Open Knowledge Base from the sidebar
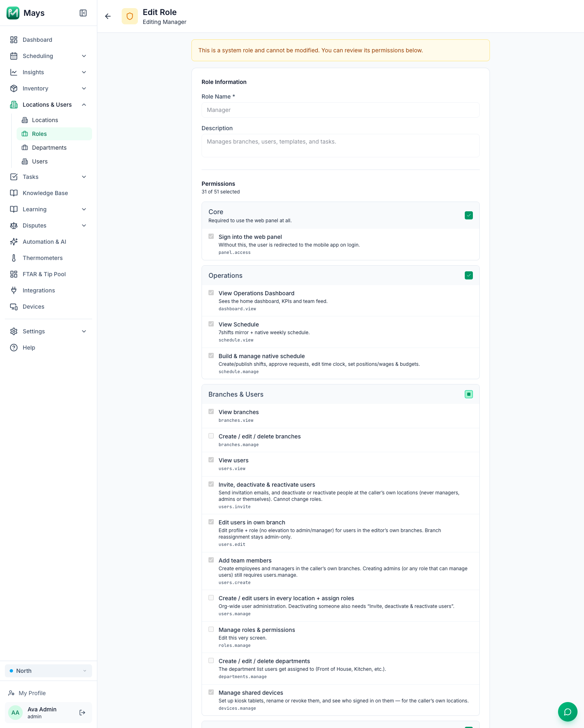 (48, 193)
